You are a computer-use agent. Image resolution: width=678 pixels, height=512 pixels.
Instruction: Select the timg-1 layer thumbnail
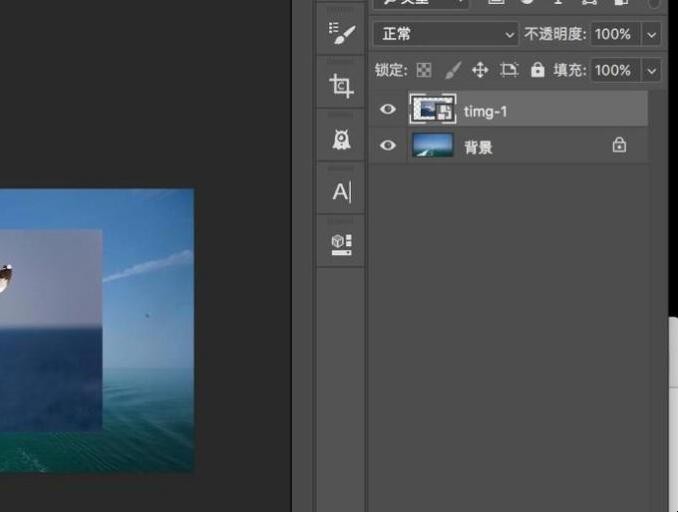[433, 110]
